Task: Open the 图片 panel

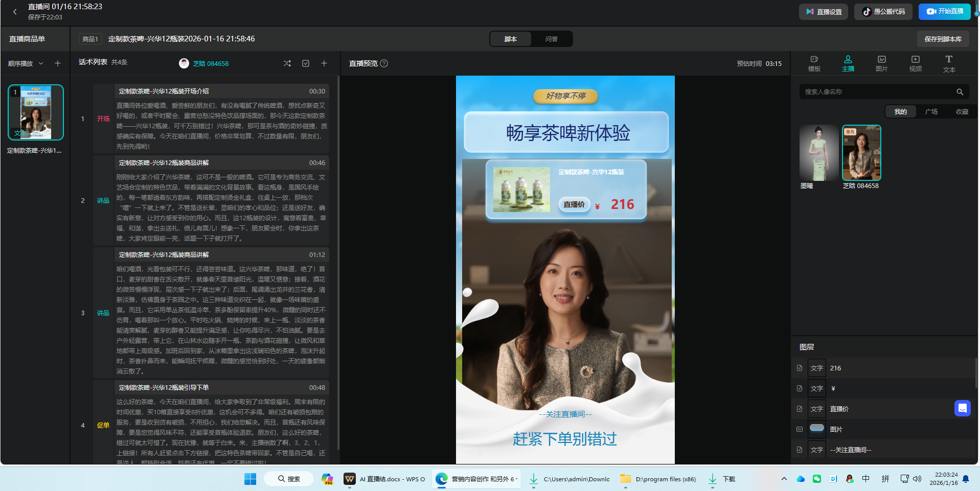Action: click(881, 63)
